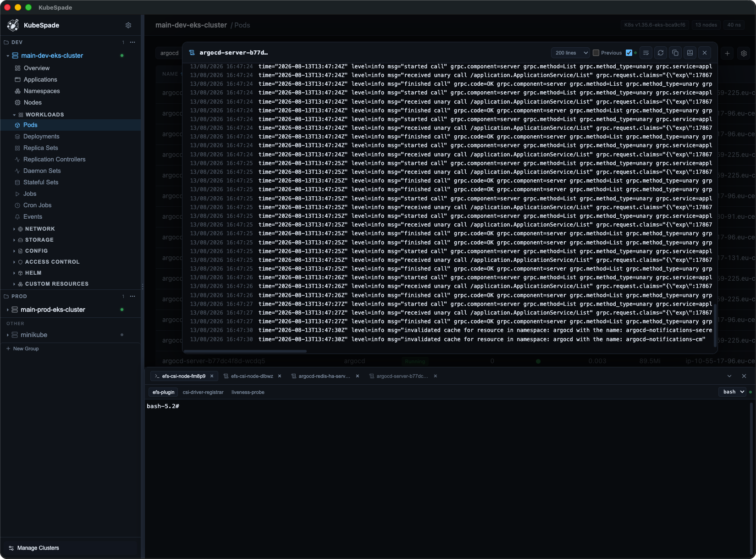Screen dimensions: 756x559
Task: Select the efs-plugin container
Action: pyautogui.click(x=163, y=392)
